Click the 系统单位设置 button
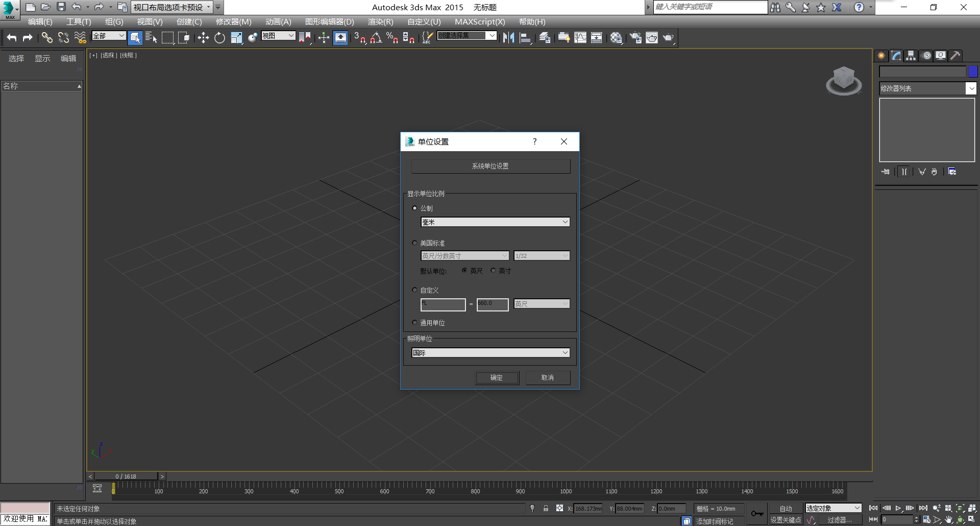This screenshot has height=526, width=980. click(491, 166)
